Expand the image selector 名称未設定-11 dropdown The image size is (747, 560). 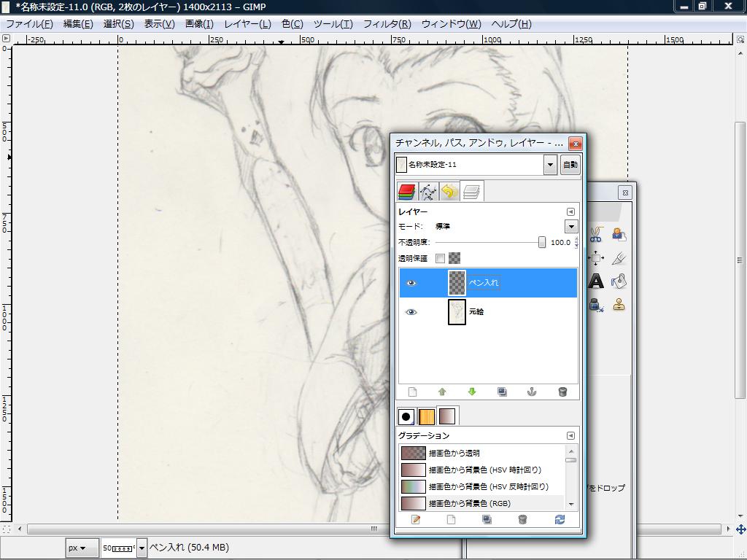click(550, 165)
